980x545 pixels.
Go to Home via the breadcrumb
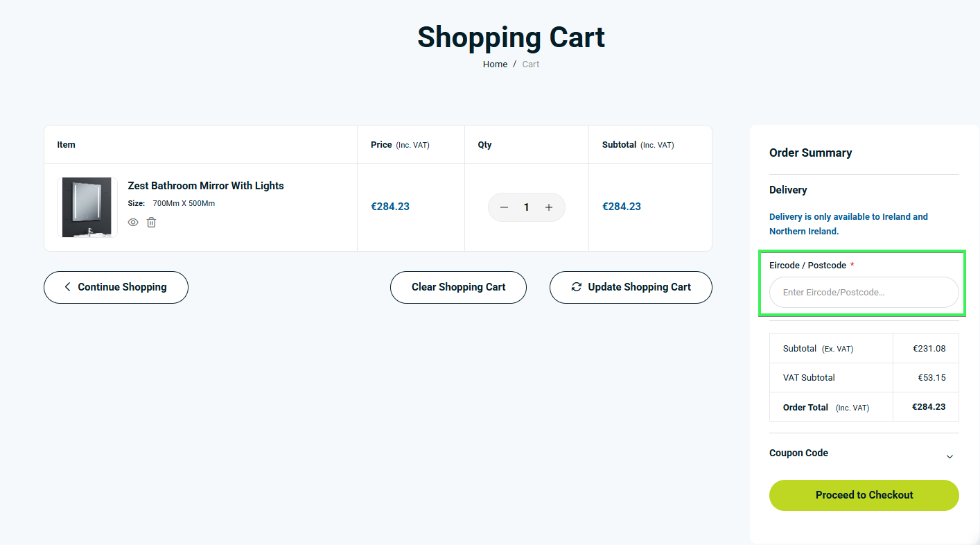[495, 64]
